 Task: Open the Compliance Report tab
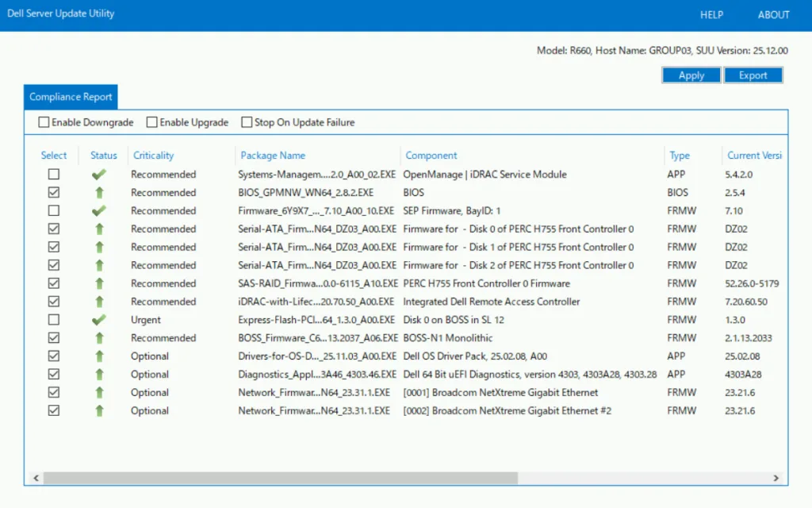click(71, 97)
